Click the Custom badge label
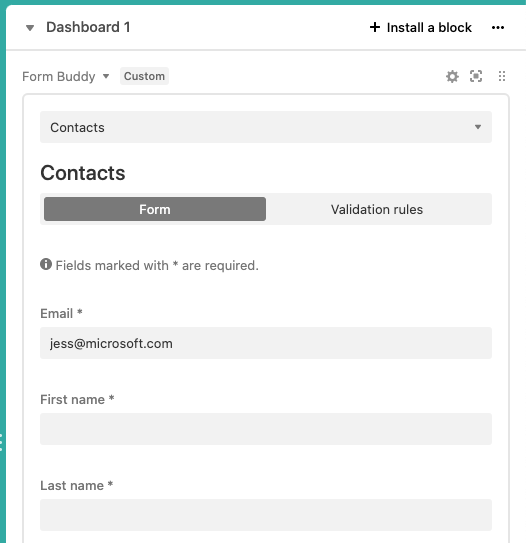This screenshot has height=543, width=526. point(144,76)
